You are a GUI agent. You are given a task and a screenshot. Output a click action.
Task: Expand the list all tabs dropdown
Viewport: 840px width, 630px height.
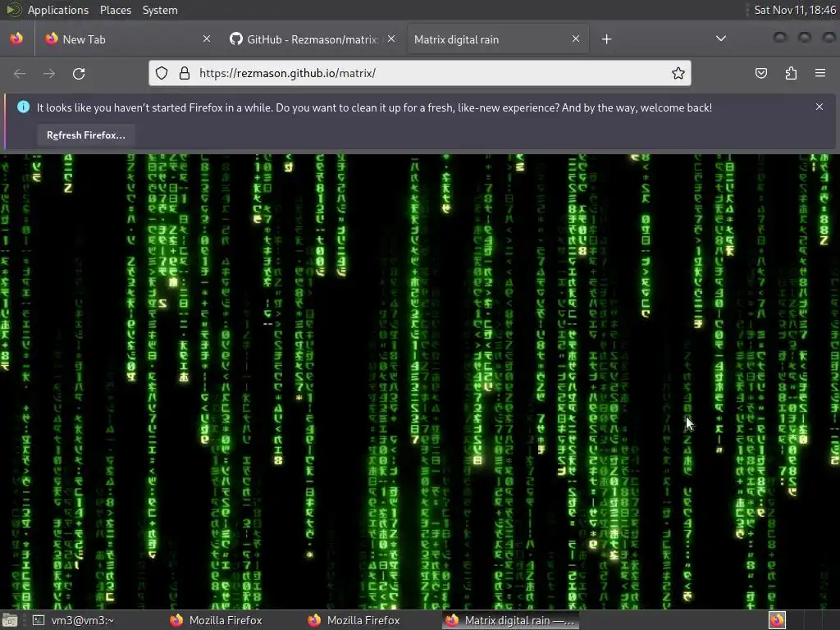click(721, 39)
